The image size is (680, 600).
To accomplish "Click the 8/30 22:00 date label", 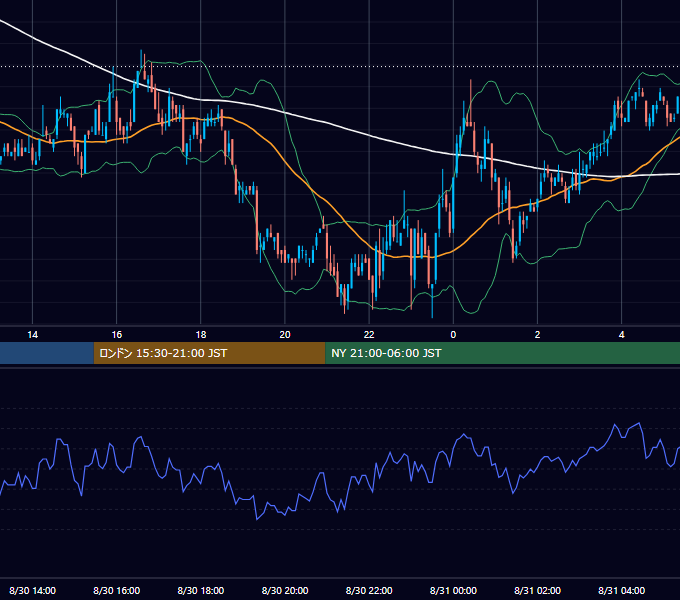I will 369,590.
